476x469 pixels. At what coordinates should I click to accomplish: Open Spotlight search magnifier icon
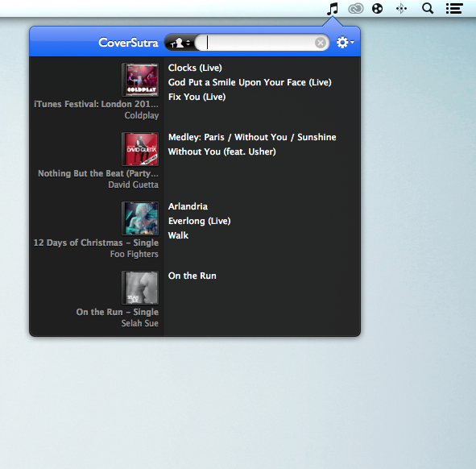tap(428, 9)
